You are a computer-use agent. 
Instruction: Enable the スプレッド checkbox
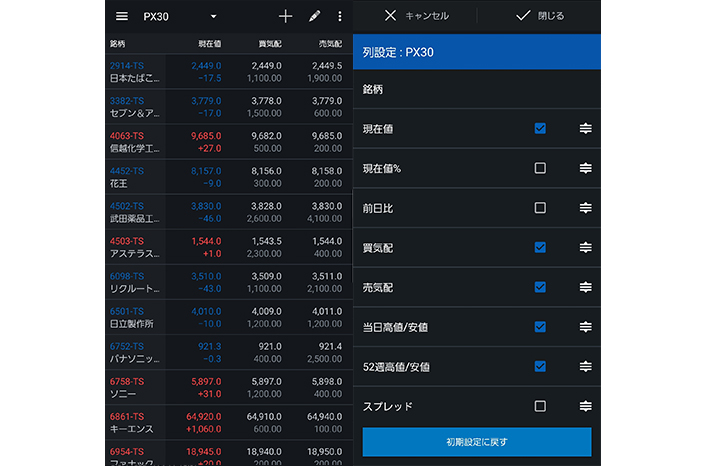click(x=540, y=407)
